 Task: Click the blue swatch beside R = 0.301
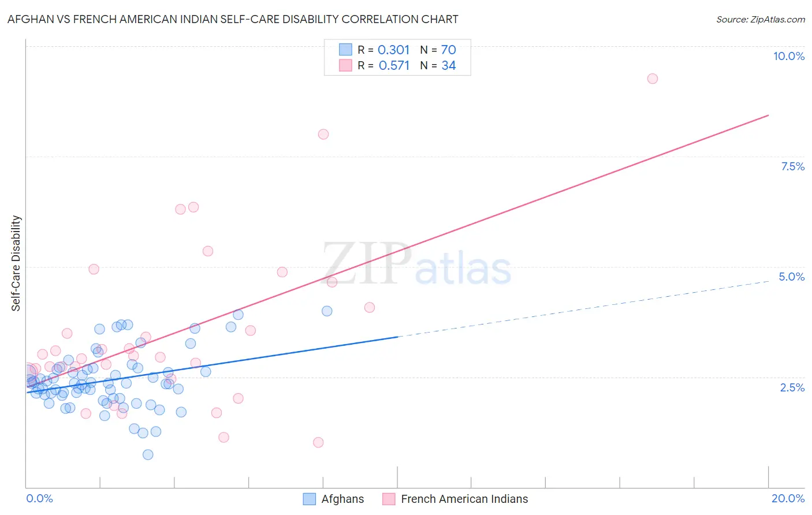pos(345,50)
